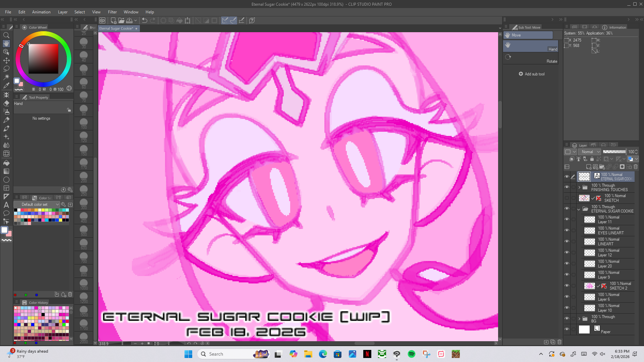
Task: Select the Gradient tool
Action: (6, 171)
